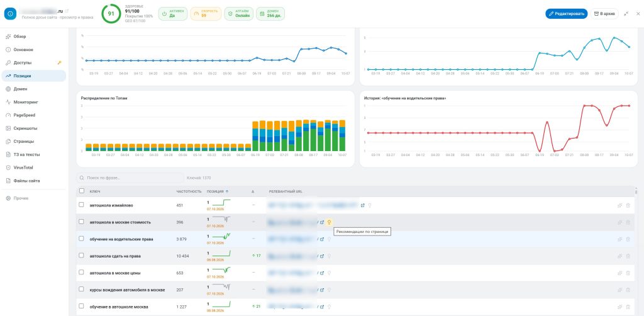Click the frequency value 10 434

pyautogui.click(x=182, y=256)
